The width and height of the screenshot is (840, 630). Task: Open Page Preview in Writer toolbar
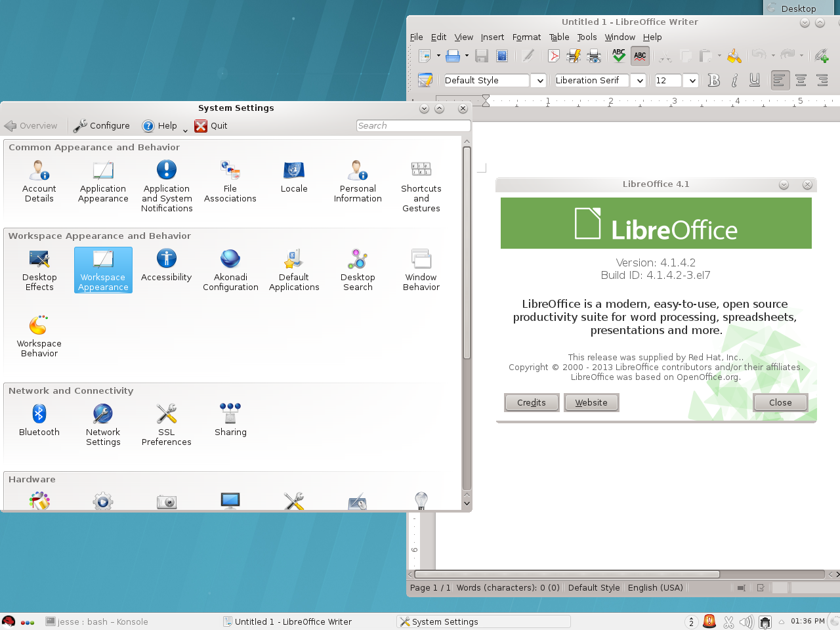pyautogui.click(x=595, y=56)
